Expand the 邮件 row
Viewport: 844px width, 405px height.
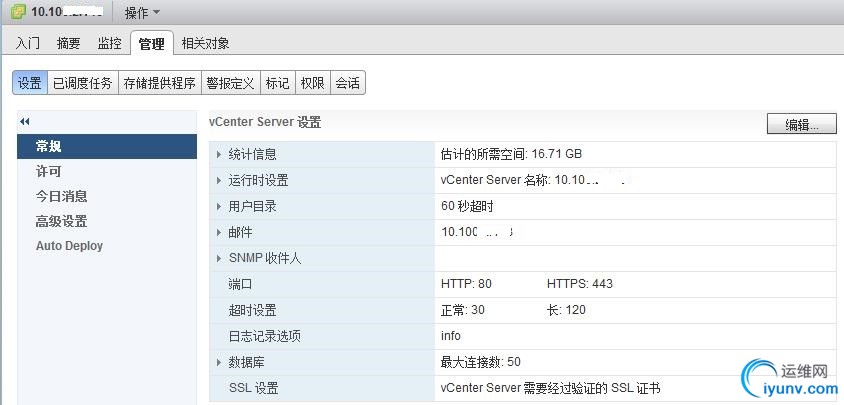(219, 233)
